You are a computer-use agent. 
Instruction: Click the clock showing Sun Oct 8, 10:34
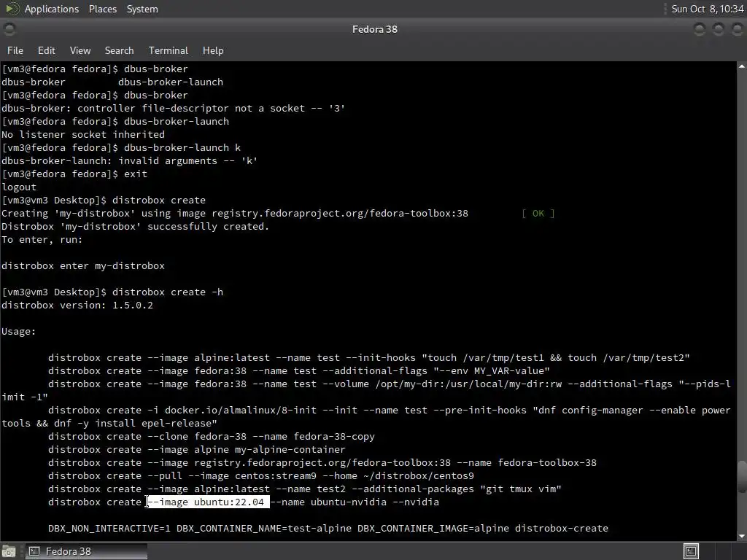pyautogui.click(x=707, y=9)
